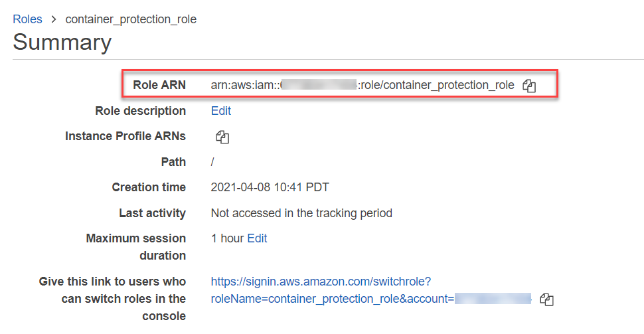Edit the Maximum session duration
Screen dimensions: 644x334
click(x=257, y=238)
